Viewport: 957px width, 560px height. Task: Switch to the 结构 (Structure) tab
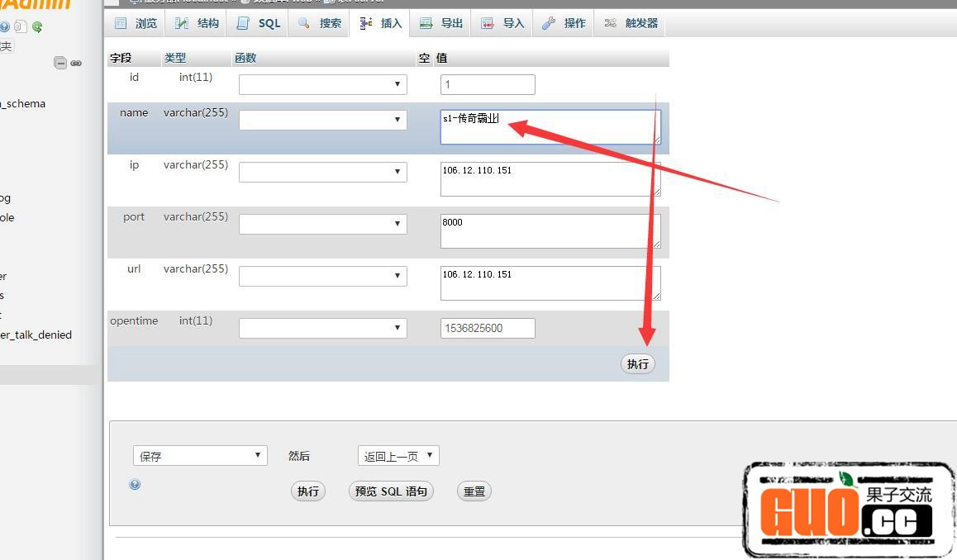[x=197, y=23]
